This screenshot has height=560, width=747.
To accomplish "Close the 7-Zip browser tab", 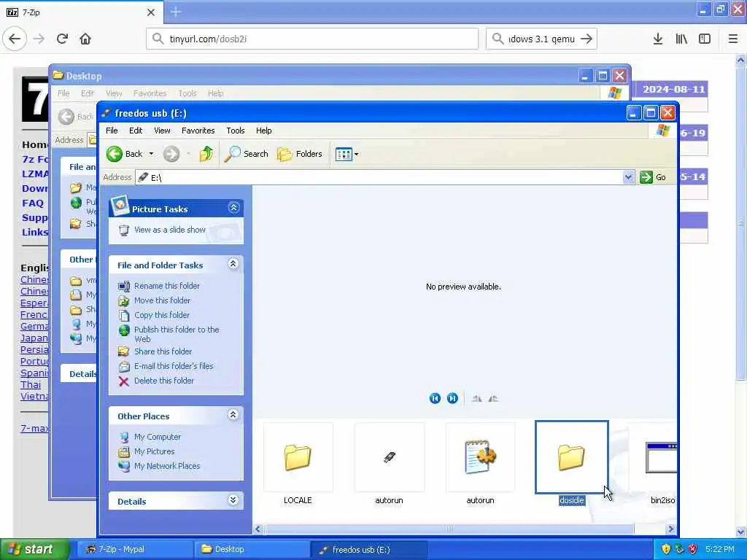I will pos(151,12).
